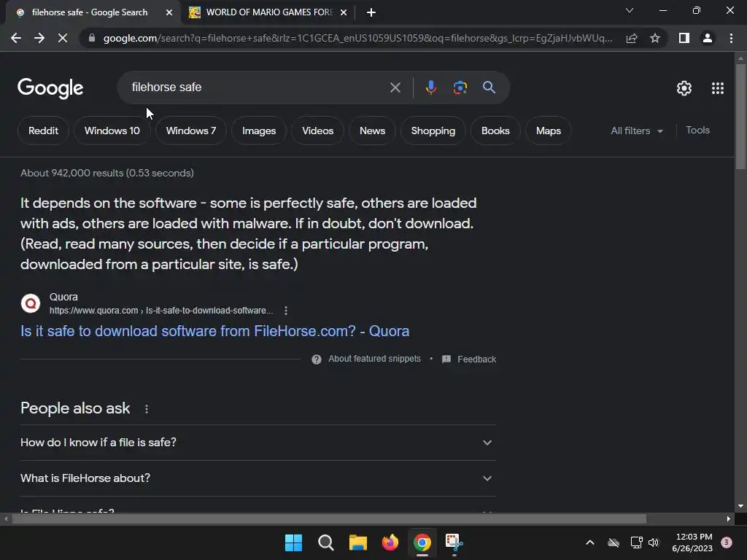Expand 'How do I know if a file is safe?'
The height and width of the screenshot is (560, 747).
(258, 443)
